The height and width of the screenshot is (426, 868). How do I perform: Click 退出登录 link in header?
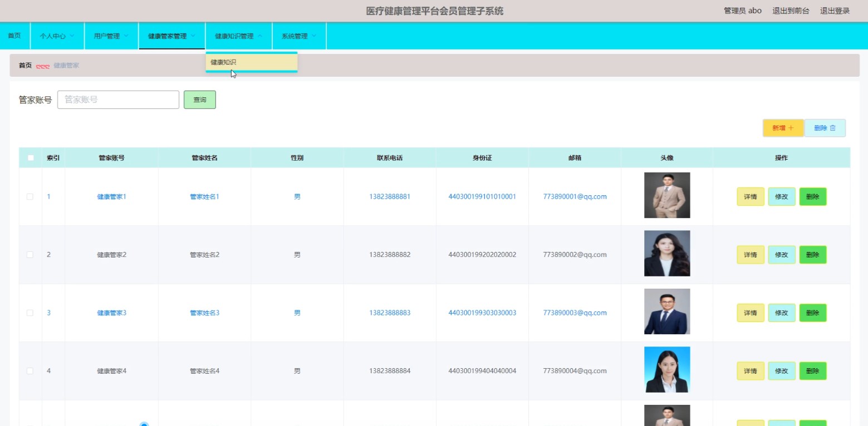coord(835,11)
